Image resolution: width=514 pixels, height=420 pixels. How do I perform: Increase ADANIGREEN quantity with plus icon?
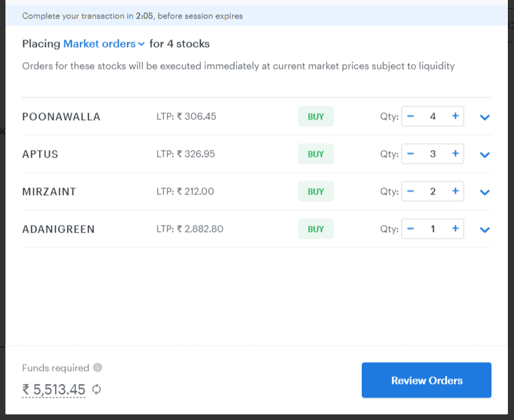455,228
